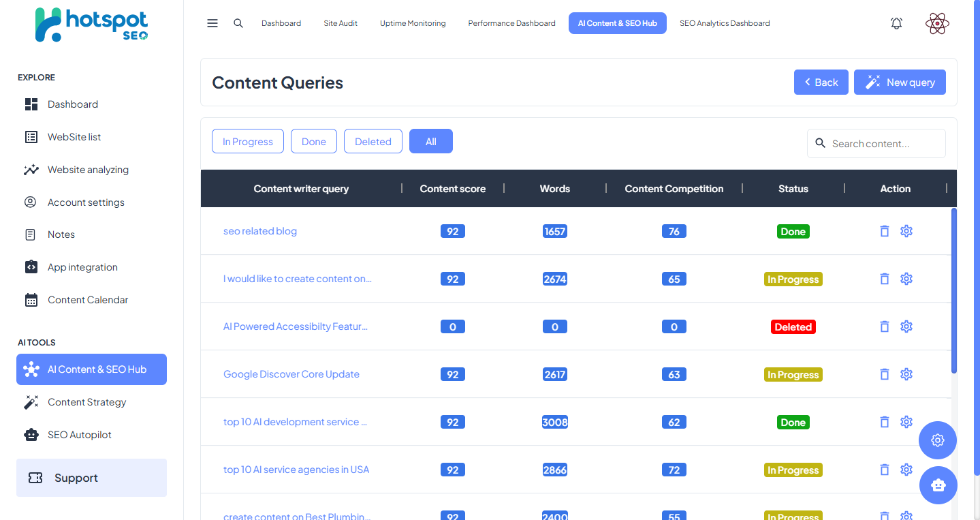This screenshot has height=520, width=980.
Task: Click Done badge in 'seo related blog' row
Action: click(x=793, y=231)
